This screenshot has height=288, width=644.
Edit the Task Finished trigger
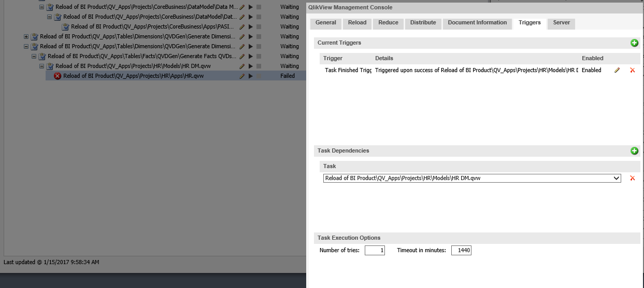pos(617,70)
